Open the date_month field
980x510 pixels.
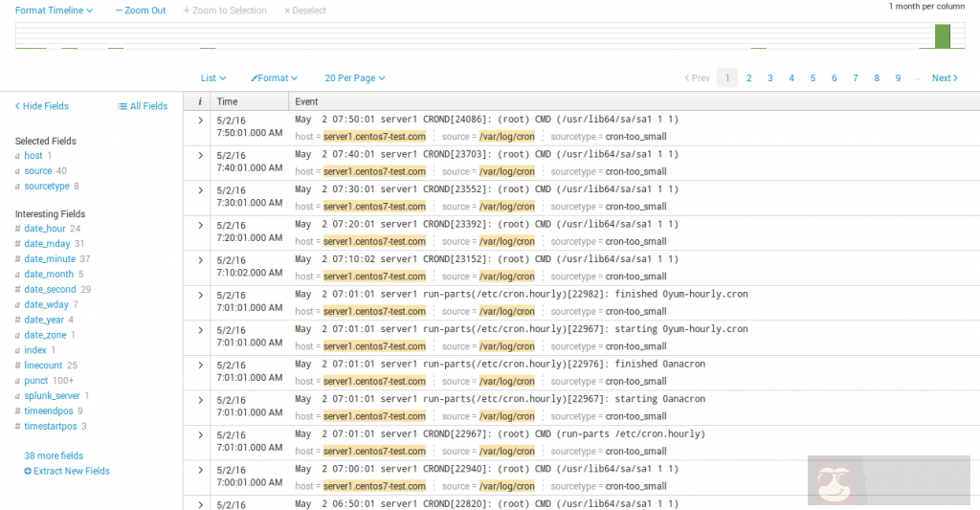click(x=49, y=274)
